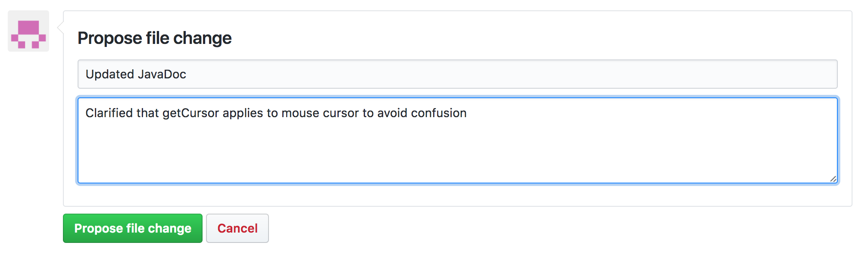The image size is (868, 261).
Task: Focus the commit title field "Updated JavaDoc"
Action: click(457, 74)
